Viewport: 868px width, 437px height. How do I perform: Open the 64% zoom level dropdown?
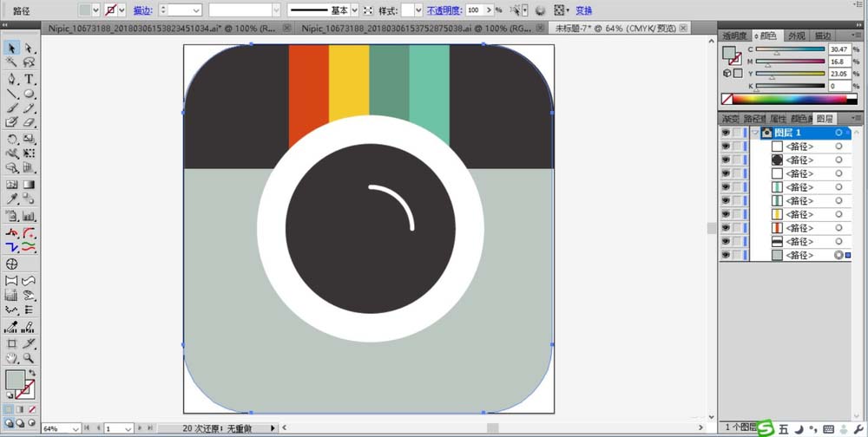coord(76,428)
